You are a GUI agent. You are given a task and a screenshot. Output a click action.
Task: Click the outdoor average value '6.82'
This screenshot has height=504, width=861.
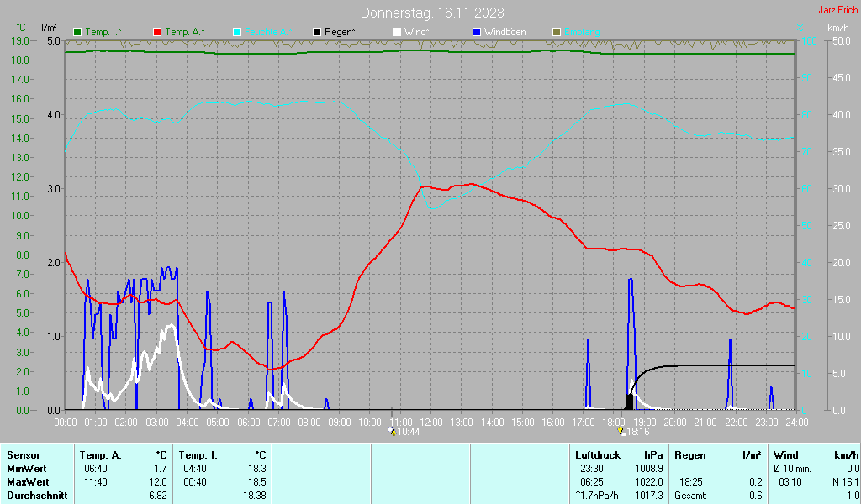[158, 496]
